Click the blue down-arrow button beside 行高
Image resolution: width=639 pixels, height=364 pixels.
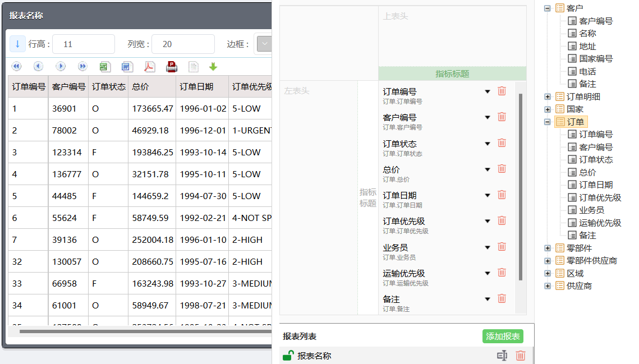[17, 44]
